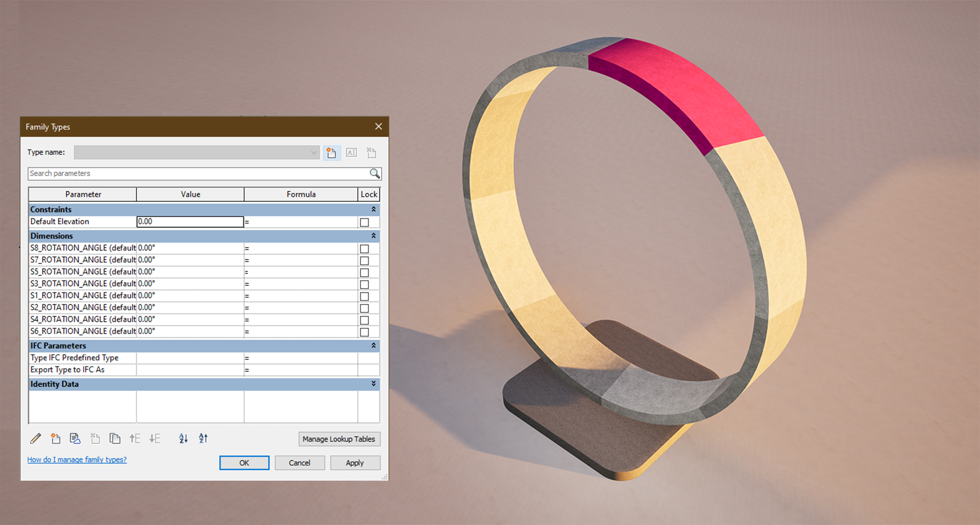Click the Edit Parameter pencil icon
This screenshot has height=525, width=980.
pos(36,439)
